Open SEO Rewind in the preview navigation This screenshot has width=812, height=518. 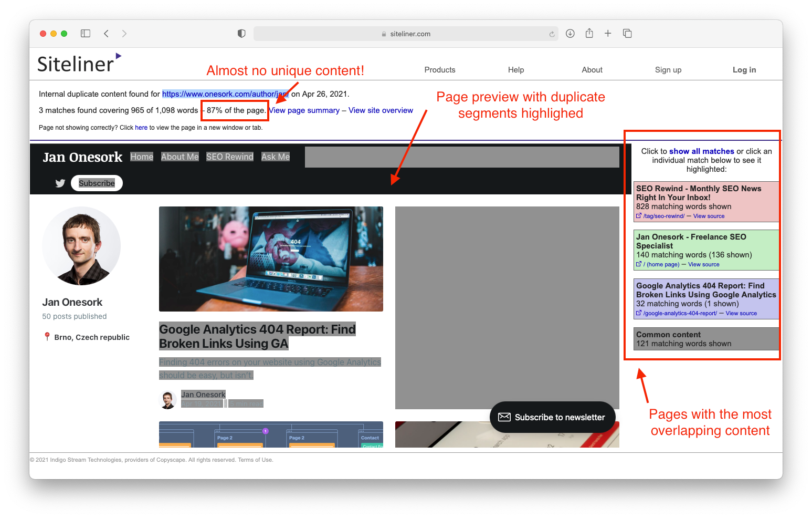coord(230,157)
